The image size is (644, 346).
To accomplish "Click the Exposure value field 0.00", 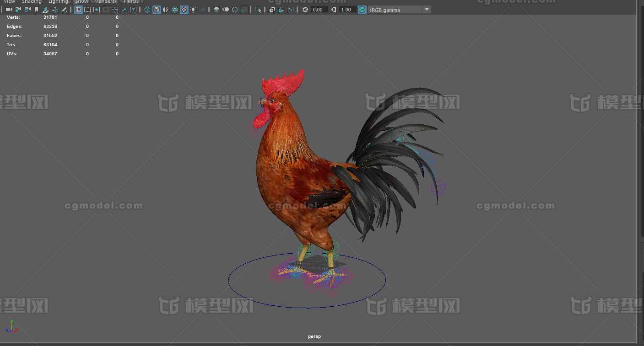I will 319,10.
